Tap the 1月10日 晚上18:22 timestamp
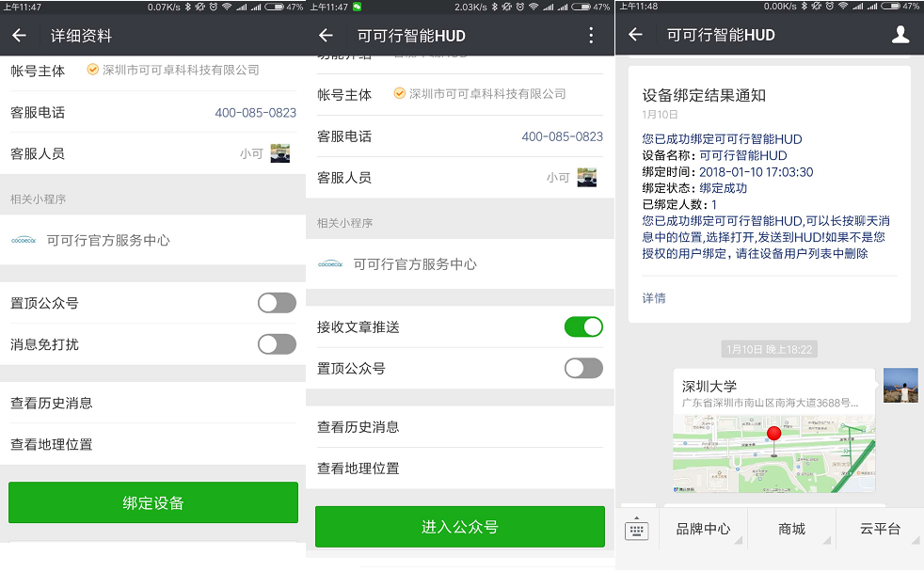The height and width of the screenshot is (572, 924). tap(769, 349)
